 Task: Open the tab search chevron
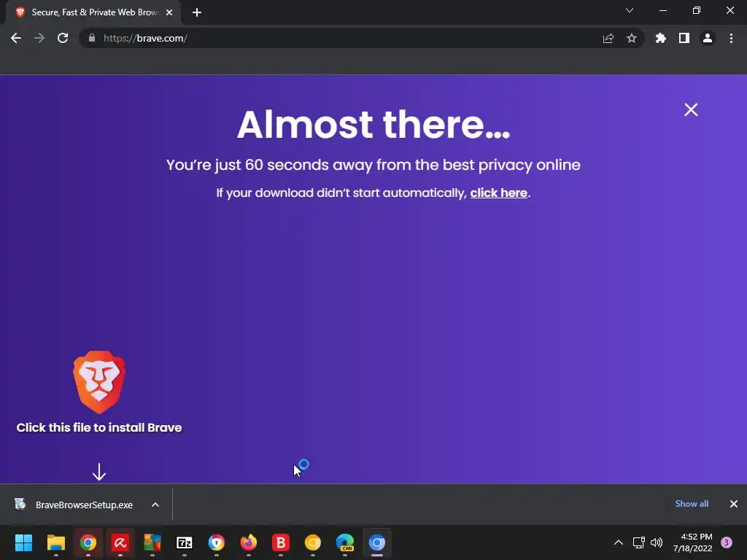pos(630,10)
